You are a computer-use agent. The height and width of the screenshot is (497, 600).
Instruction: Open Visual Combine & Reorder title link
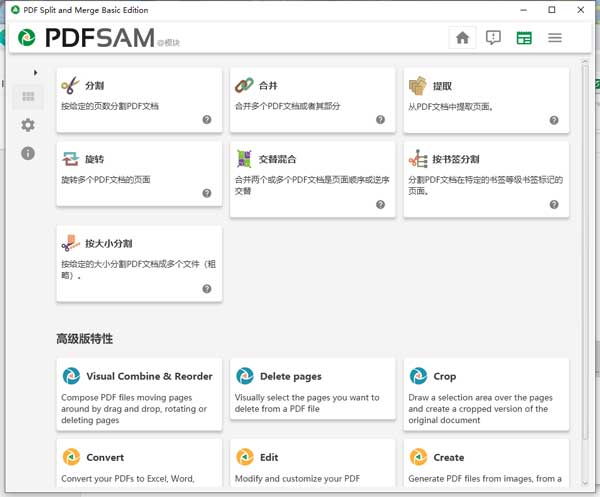tap(149, 376)
